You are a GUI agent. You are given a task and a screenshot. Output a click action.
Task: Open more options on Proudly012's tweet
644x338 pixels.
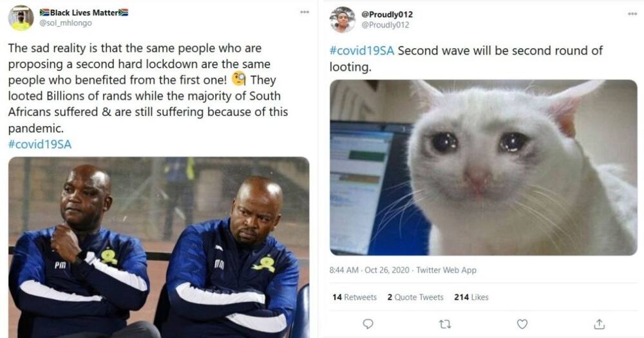coord(632,14)
